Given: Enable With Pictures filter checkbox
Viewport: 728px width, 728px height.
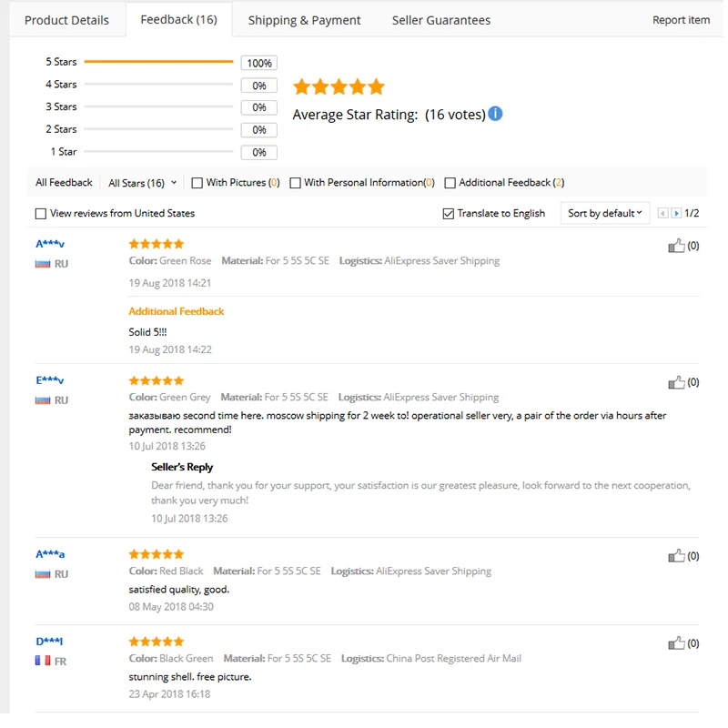Looking at the screenshot, I should 197,183.
